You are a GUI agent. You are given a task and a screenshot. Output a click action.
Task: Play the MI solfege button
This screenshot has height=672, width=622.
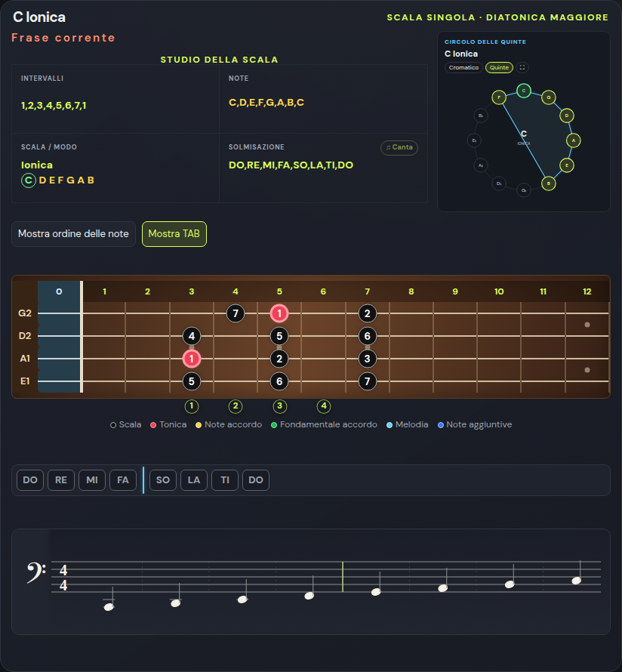click(92, 480)
